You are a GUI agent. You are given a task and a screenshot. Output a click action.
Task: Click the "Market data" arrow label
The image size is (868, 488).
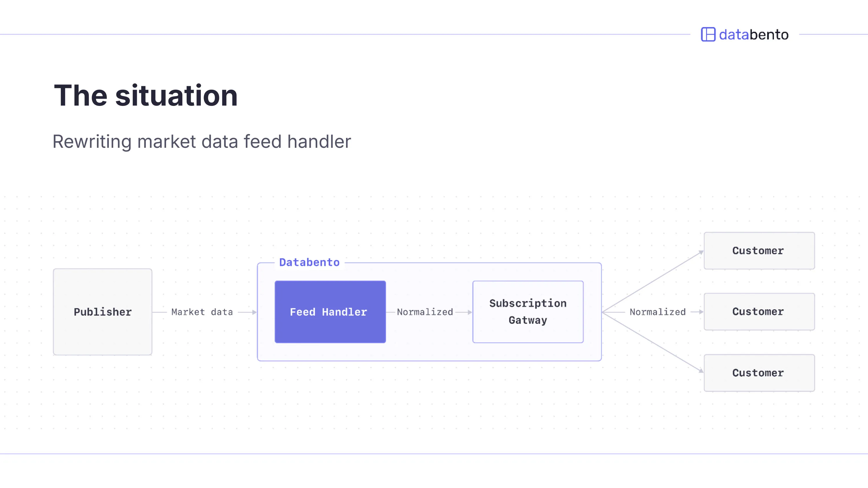click(x=202, y=312)
